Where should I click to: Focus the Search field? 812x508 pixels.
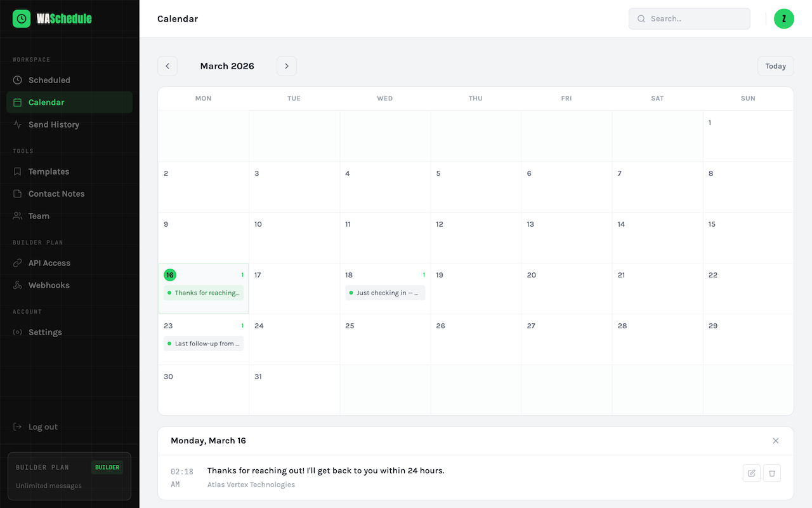click(690, 18)
